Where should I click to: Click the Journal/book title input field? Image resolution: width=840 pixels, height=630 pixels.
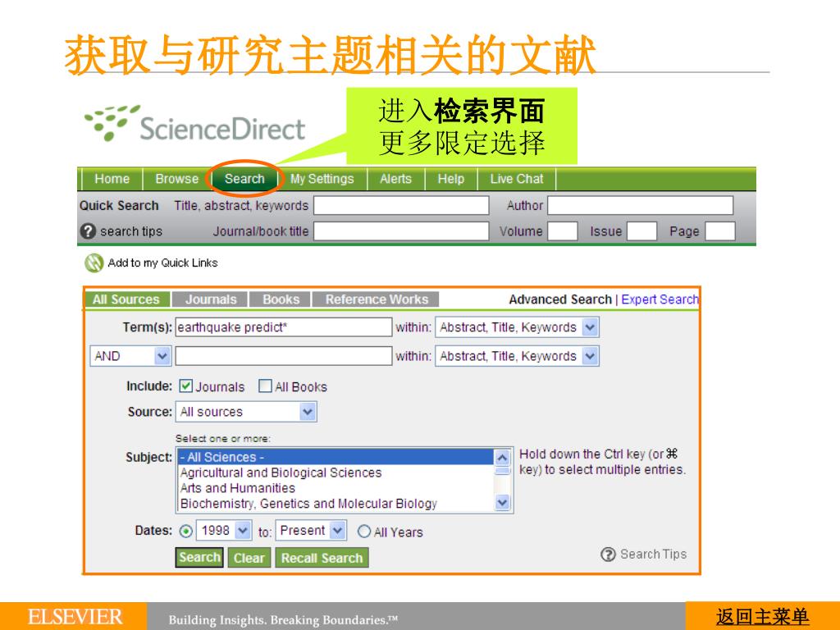[x=401, y=231]
